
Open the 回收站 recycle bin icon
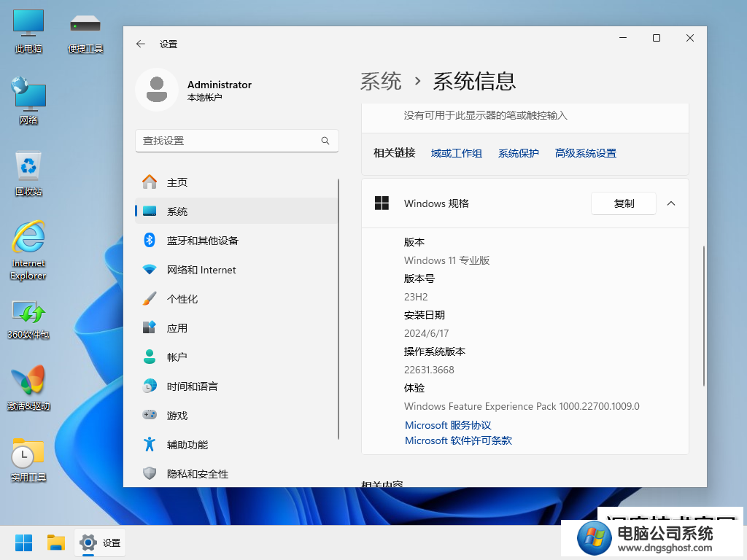tap(28, 173)
